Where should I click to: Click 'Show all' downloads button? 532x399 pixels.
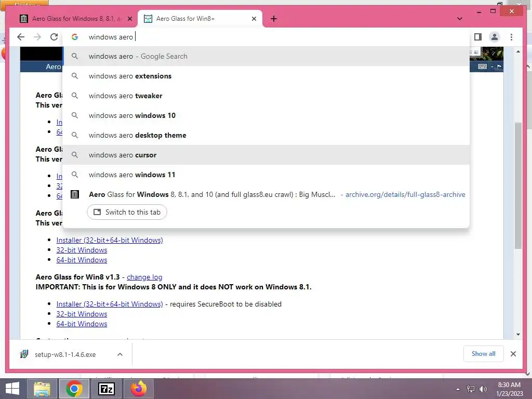[x=484, y=354]
